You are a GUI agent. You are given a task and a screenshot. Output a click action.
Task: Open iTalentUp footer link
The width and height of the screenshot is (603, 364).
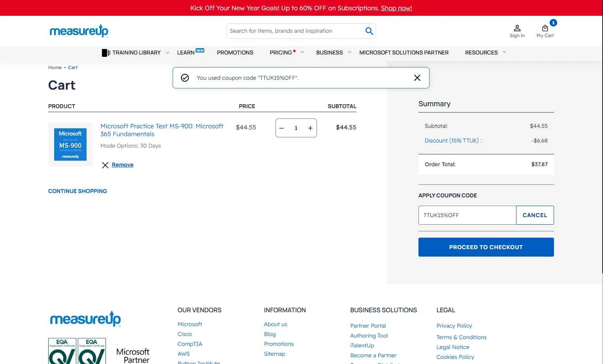362,345
